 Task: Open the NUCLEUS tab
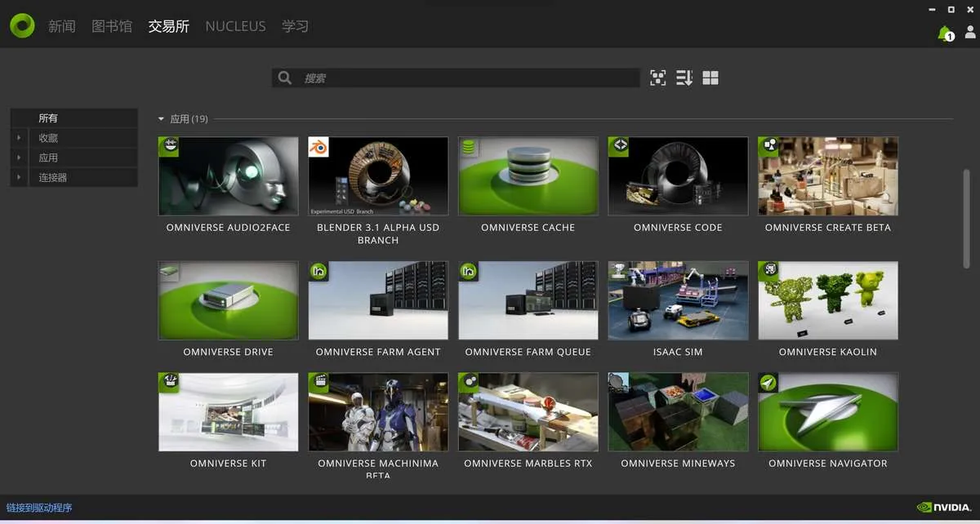click(x=235, y=26)
